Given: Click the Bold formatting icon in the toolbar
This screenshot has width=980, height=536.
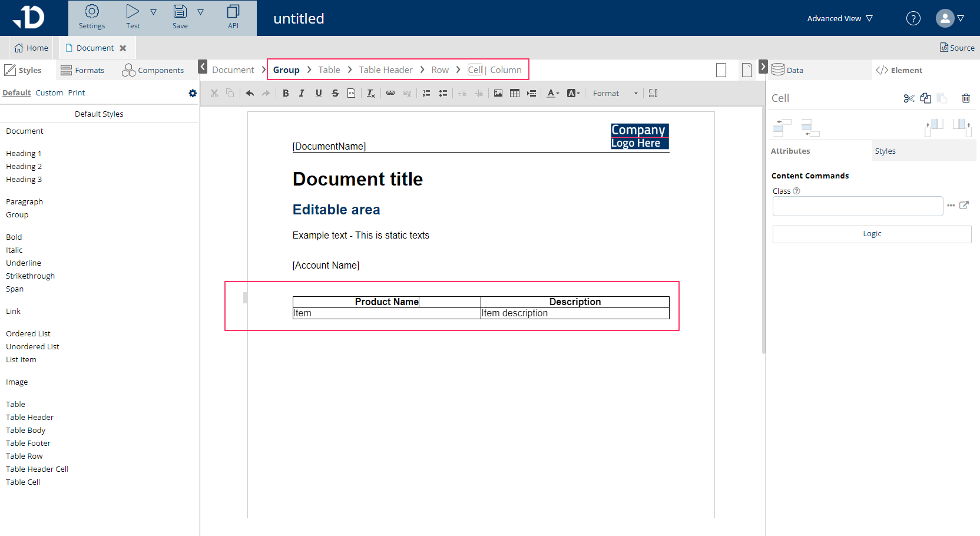Looking at the screenshot, I should point(286,93).
